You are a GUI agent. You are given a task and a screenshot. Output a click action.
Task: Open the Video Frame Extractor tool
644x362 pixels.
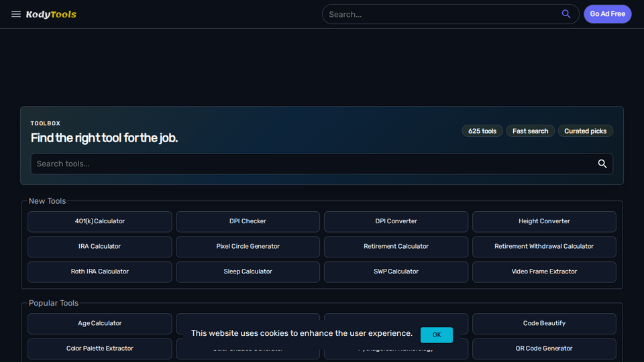pos(544,271)
